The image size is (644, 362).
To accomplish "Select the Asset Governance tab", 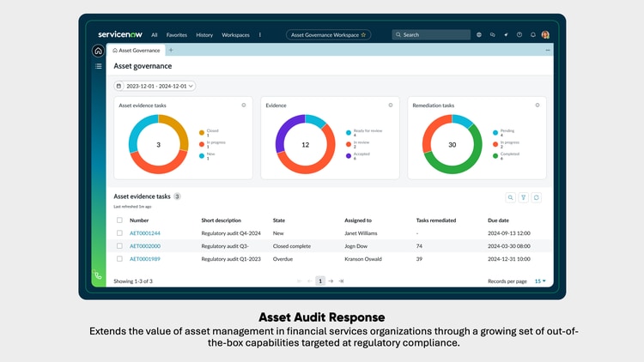I will (x=136, y=50).
